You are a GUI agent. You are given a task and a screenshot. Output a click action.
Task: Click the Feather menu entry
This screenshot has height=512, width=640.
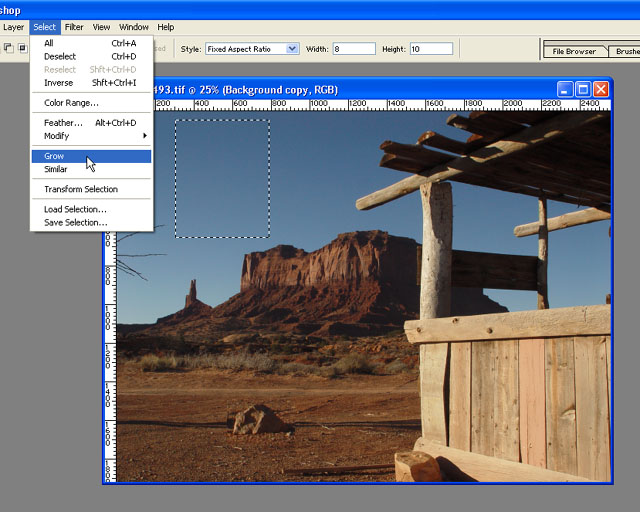click(x=91, y=122)
